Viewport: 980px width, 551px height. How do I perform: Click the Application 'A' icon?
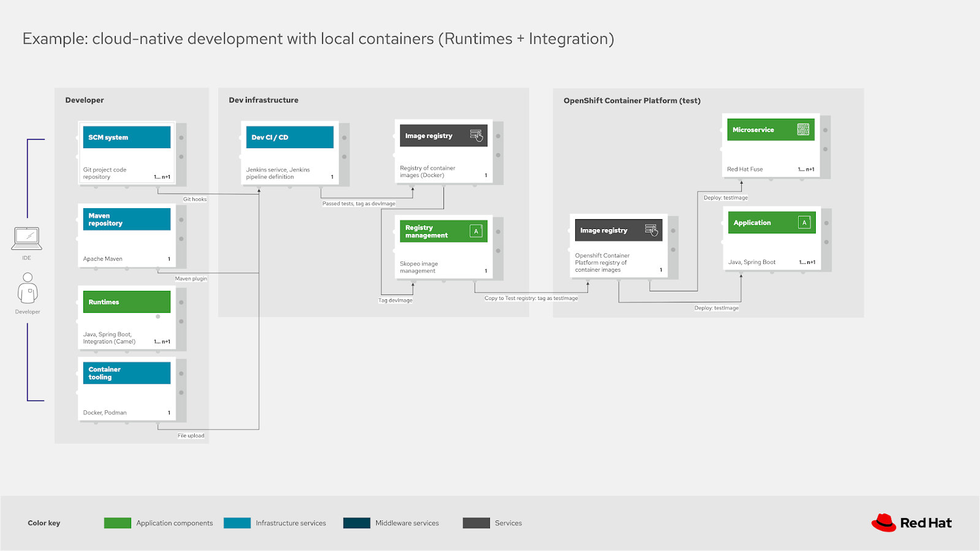[804, 223]
